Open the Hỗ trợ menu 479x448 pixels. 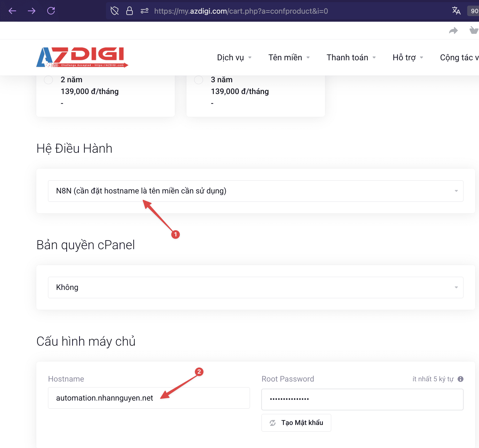[x=408, y=58]
